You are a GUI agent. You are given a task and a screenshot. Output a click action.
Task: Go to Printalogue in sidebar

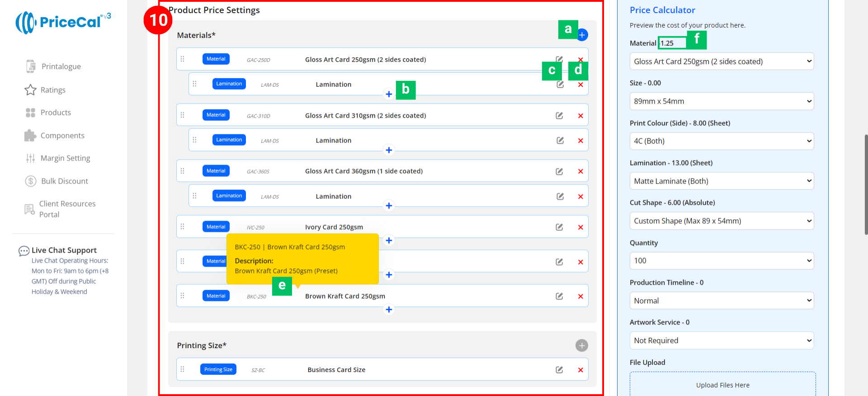(61, 66)
